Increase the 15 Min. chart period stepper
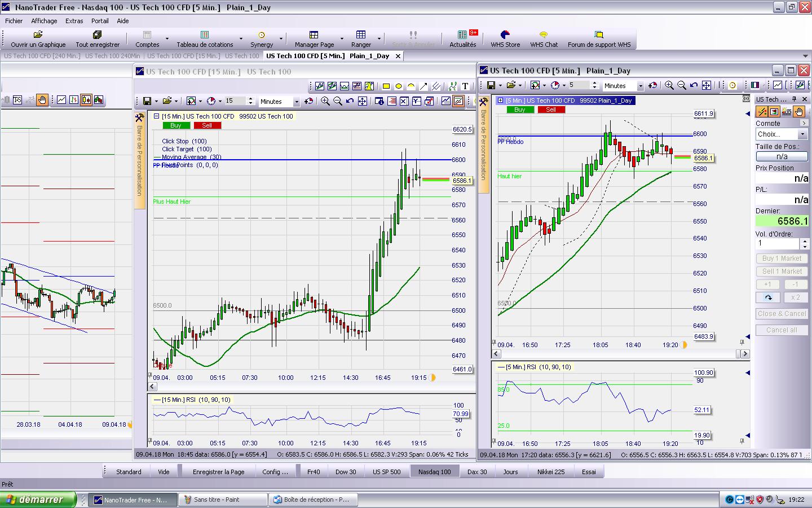 [251, 99]
